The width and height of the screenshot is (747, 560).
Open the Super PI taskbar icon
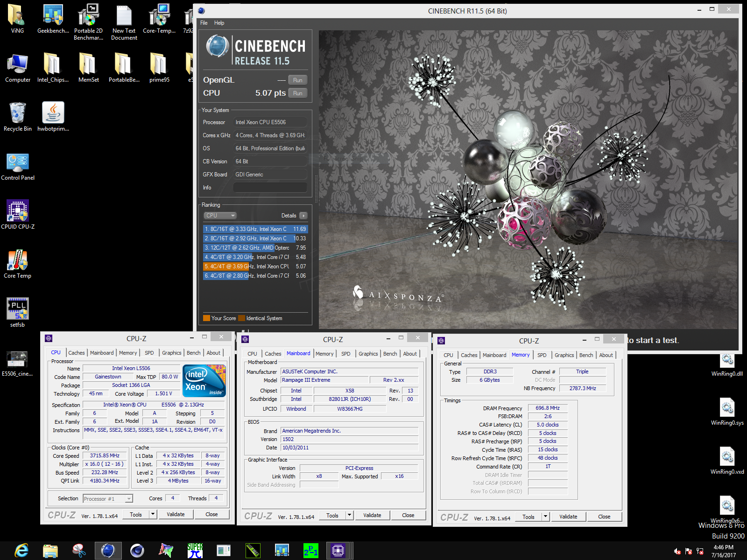click(x=195, y=551)
